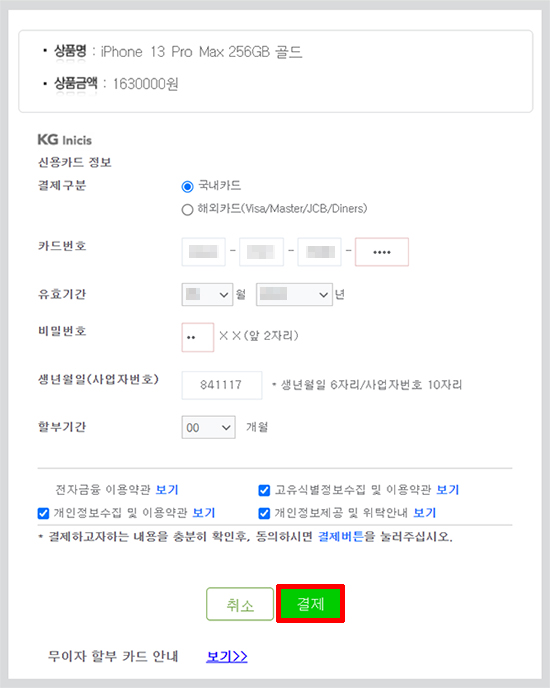Screen dimensions: 550x688
Task: Open 보기 link for 개인정보제공 위탁안내
Action: point(425,513)
